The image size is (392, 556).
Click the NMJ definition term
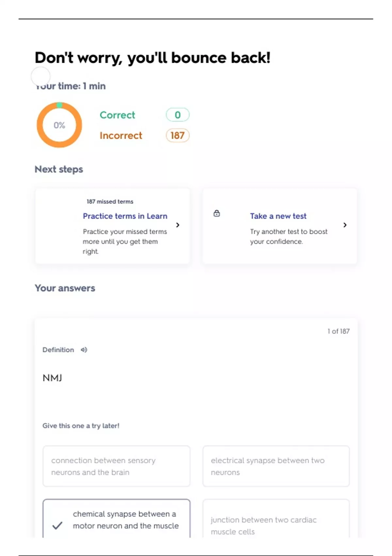tap(52, 378)
